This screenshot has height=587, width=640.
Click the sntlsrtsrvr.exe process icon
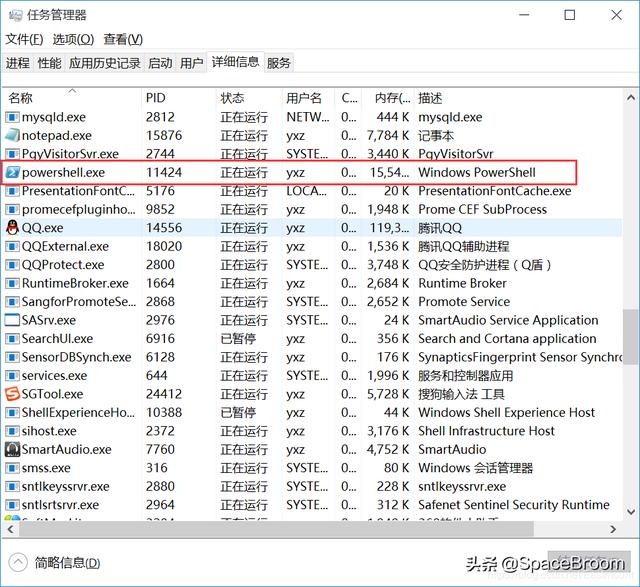(12, 505)
